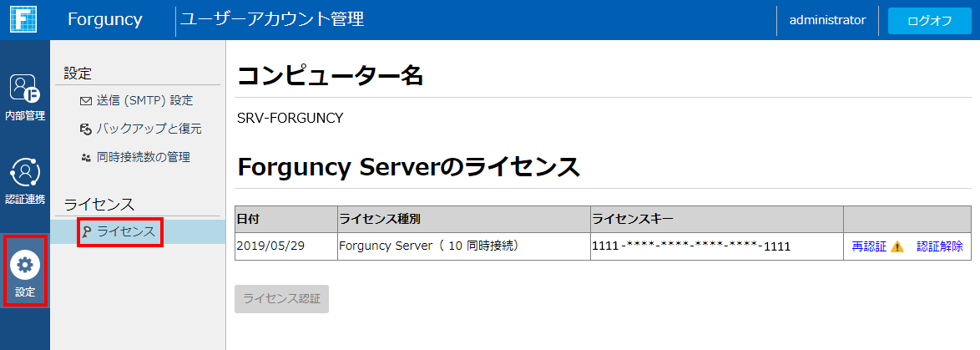Open 認証連携 sidebar section
This screenshot has width=980, height=350.
pos(25,182)
